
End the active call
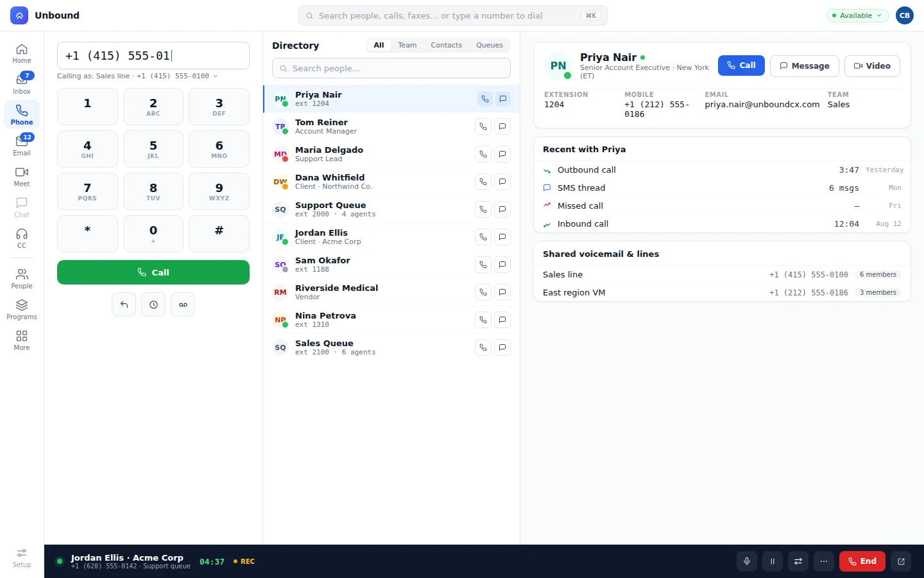click(862, 561)
